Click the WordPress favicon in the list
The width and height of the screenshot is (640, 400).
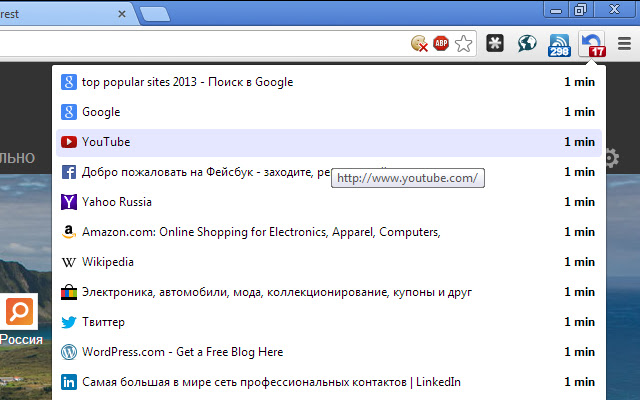pyautogui.click(x=69, y=352)
